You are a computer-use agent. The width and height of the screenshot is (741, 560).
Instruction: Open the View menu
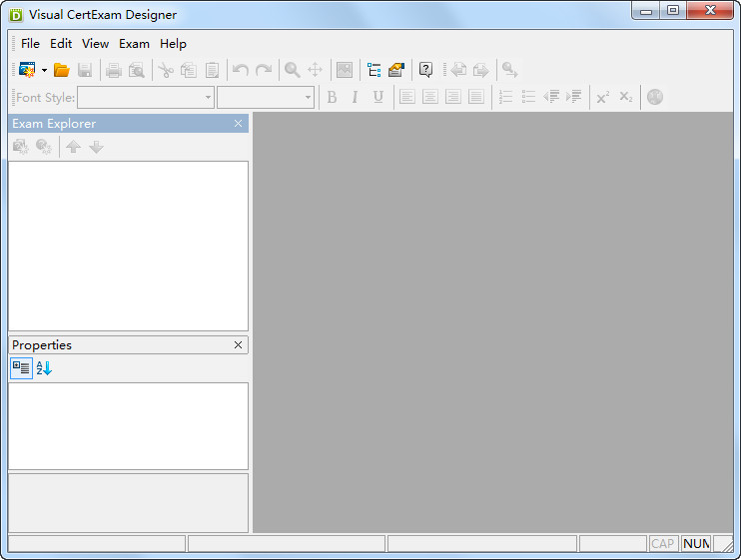(x=96, y=44)
